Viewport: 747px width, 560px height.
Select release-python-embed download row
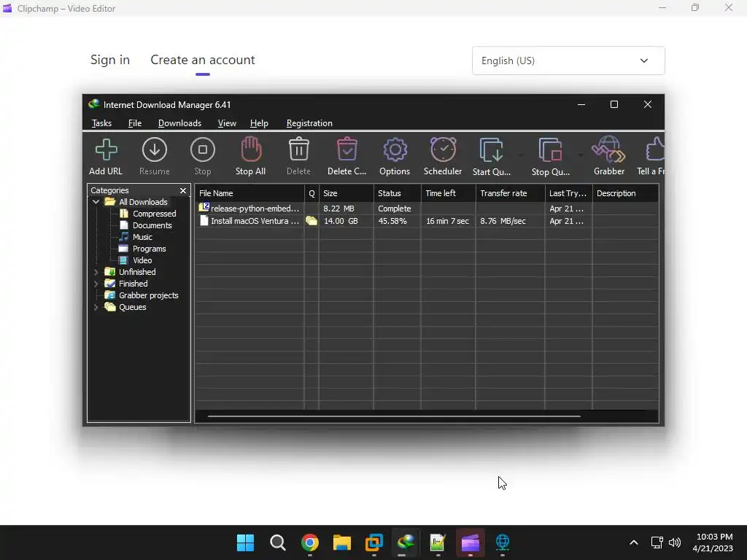click(426, 209)
